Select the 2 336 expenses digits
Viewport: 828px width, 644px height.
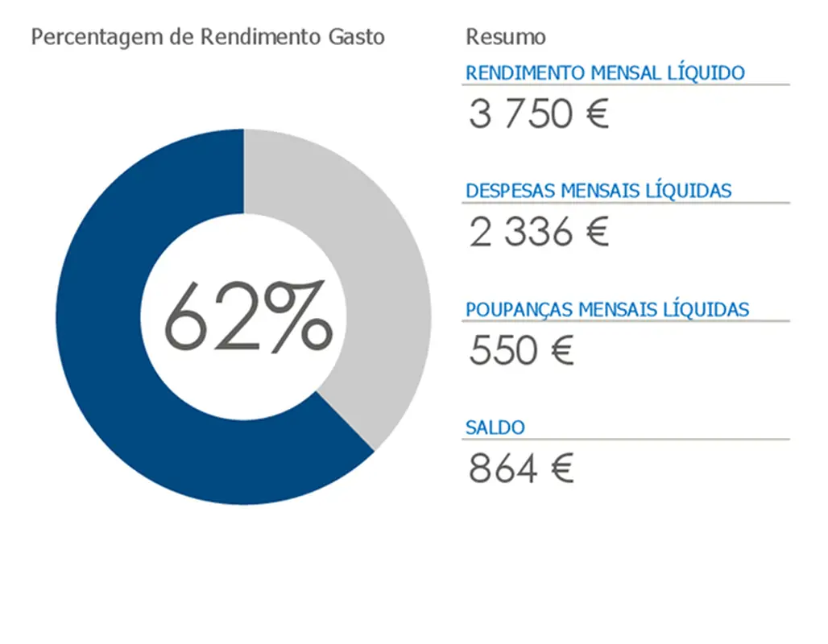[520, 233]
